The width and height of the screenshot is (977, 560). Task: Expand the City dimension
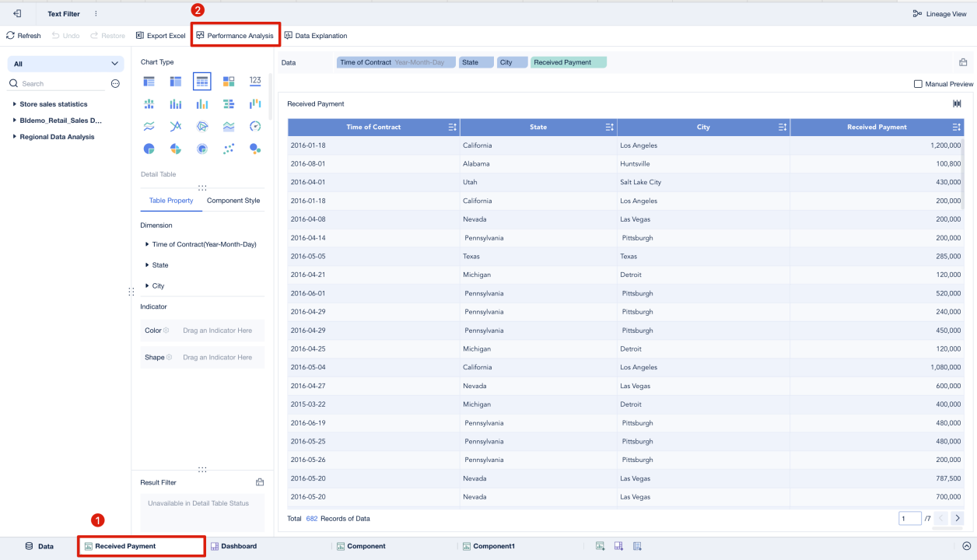tap(156, 285)
